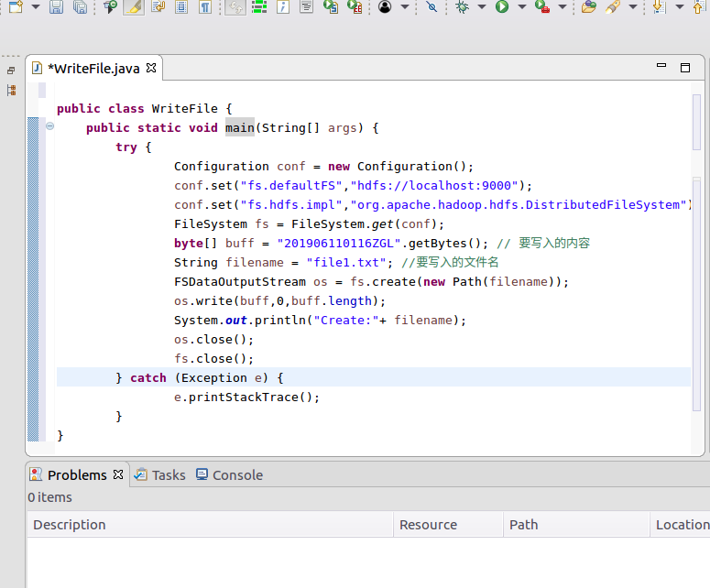Click 'fs.close();' statement

click(x=213, y=358)
